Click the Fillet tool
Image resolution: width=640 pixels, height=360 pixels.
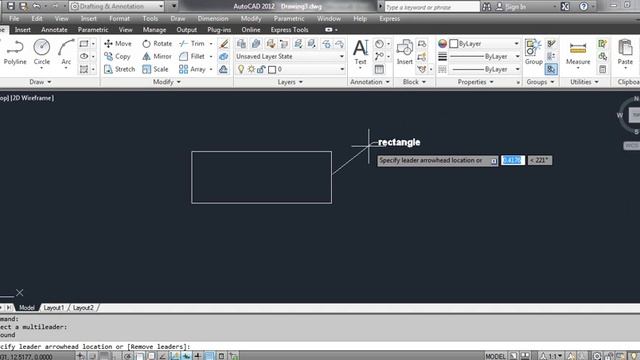pyautogui.click(x=192, y=56)
